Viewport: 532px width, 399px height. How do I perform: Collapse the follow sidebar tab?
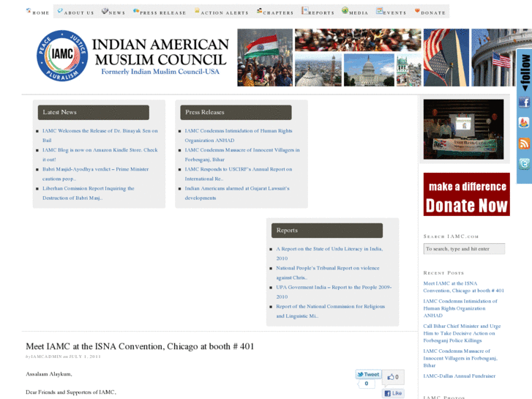(525, 72)
